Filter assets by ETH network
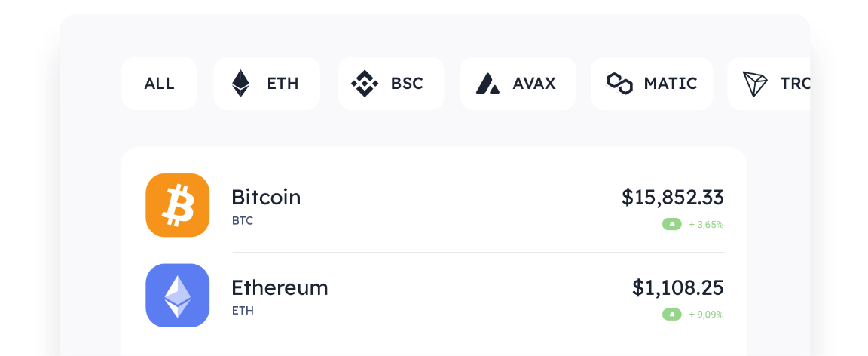Image resolution: width=868 pixels, height=356 pixels. [x=282, y=83]
